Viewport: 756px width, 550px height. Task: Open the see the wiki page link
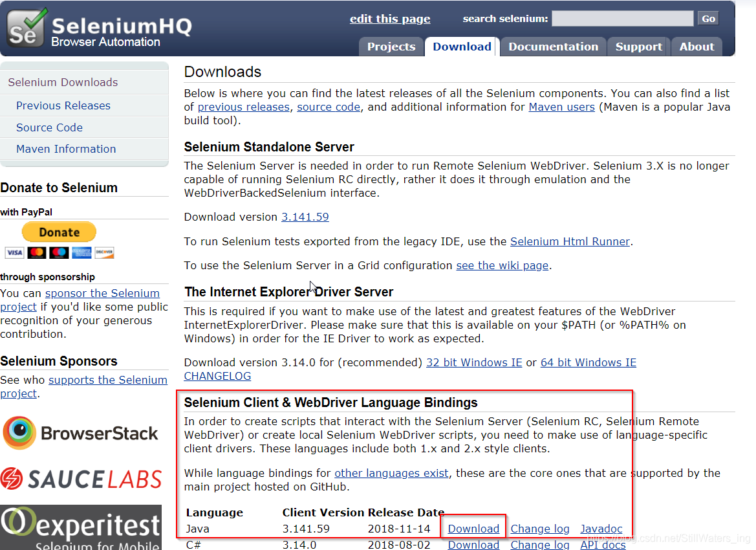[502, 266]
